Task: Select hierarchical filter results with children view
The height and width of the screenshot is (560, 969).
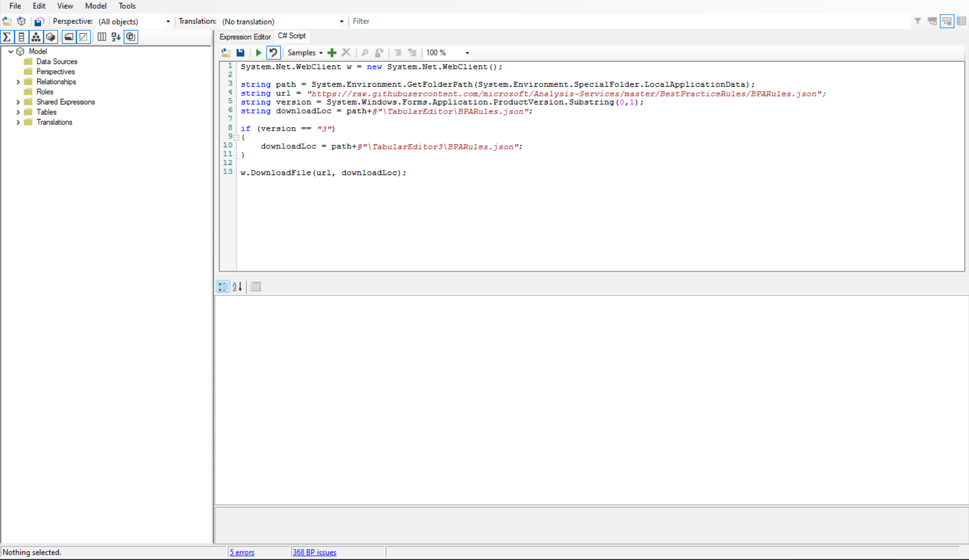Action: [x=947, y=21]
